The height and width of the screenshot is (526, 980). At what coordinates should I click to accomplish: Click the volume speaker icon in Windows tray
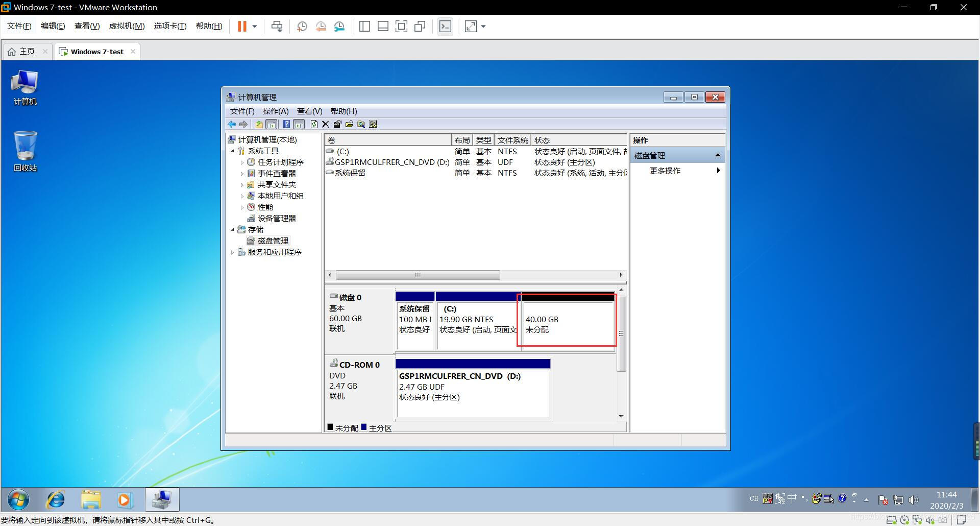point(913,500)
